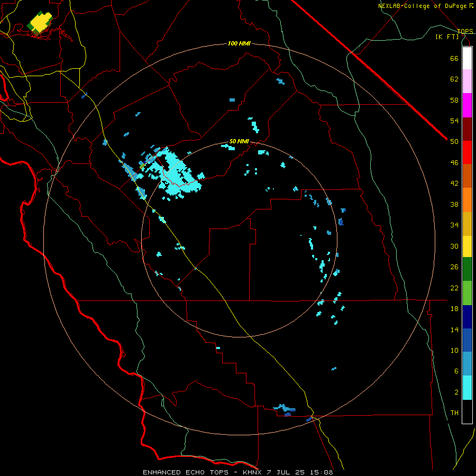The height and width of the screenshot is (476, 476).
Task: Click the 42 legend value
Action: 454,184
